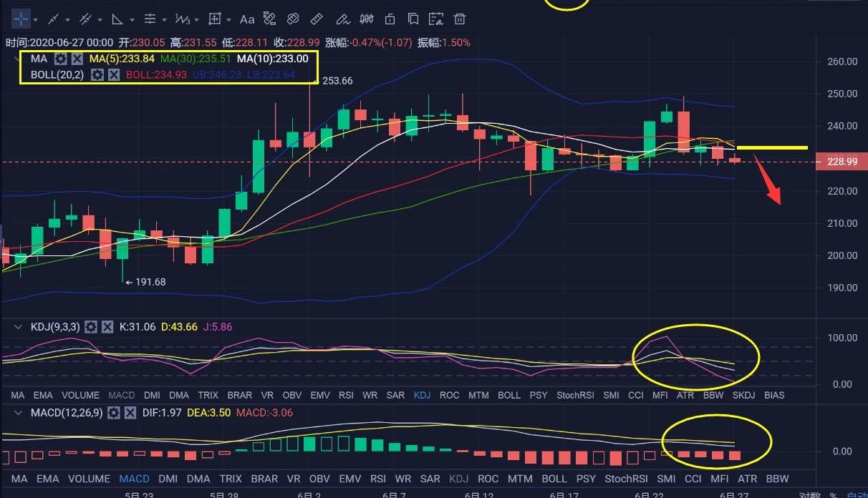Open MACD(12,26,9) settings gear
868x498 pixels.
(114, 413)
